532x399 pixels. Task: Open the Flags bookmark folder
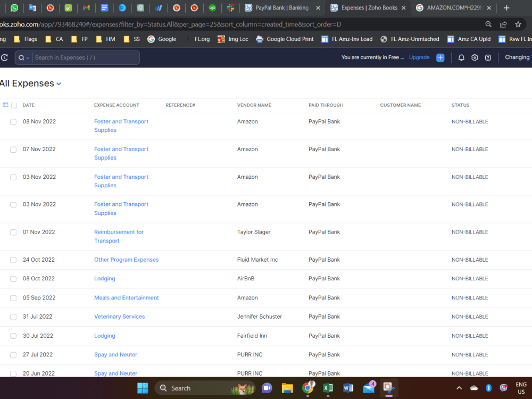click(x=26, y=39)
